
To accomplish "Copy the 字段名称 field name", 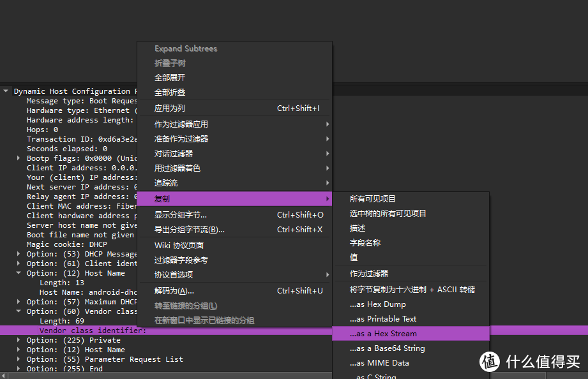I will tap(411, 242).
